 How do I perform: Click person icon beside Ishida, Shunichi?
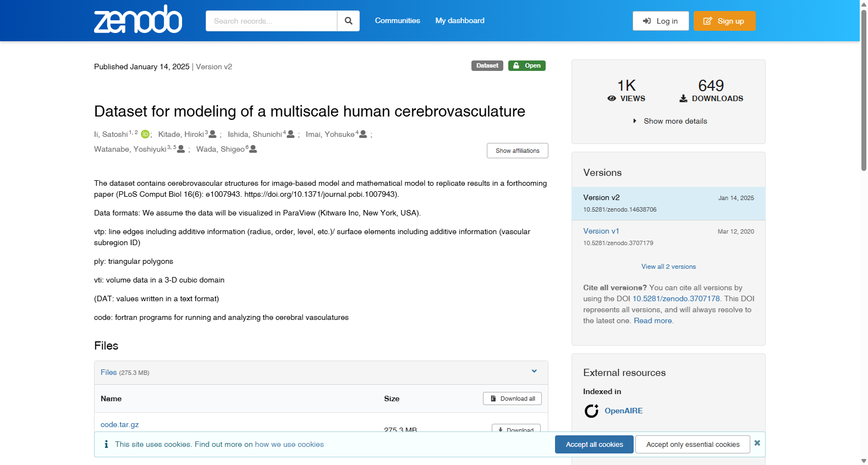coord(290,134)
